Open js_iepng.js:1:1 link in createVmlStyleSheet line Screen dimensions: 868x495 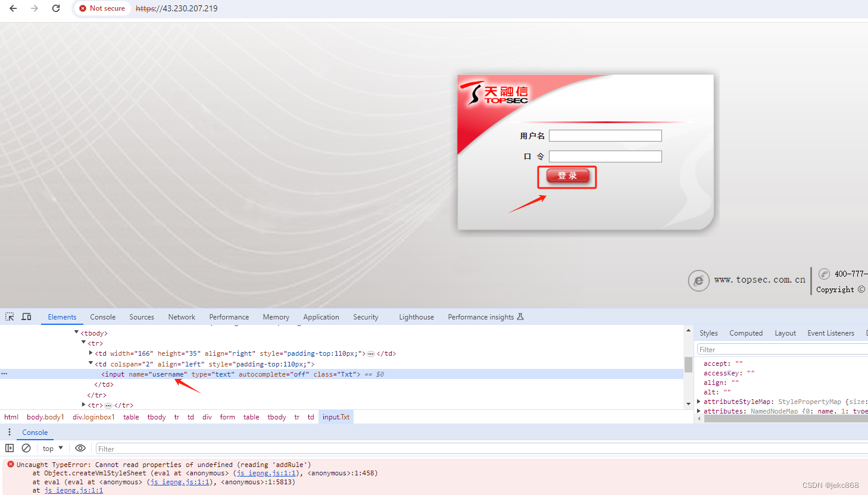click(x=266, y=474)
